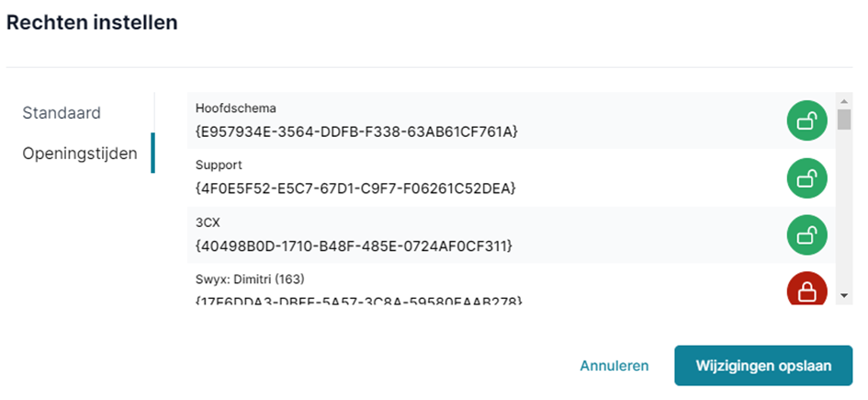Select the Swyx: Dimitri (163) row label

[250, 280]
